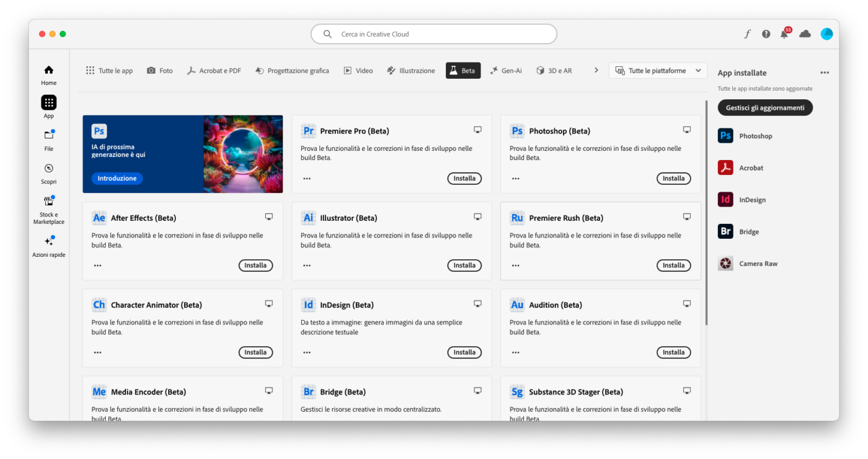
Task: Open the fonts 'f' icon
Action: 747,34
